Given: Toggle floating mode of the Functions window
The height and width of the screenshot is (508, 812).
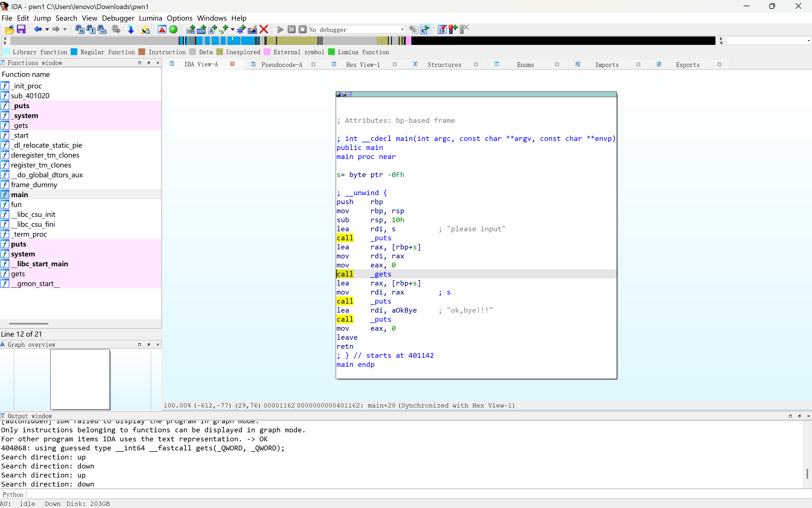Looking at the screenshot, I should pos(149,63).
